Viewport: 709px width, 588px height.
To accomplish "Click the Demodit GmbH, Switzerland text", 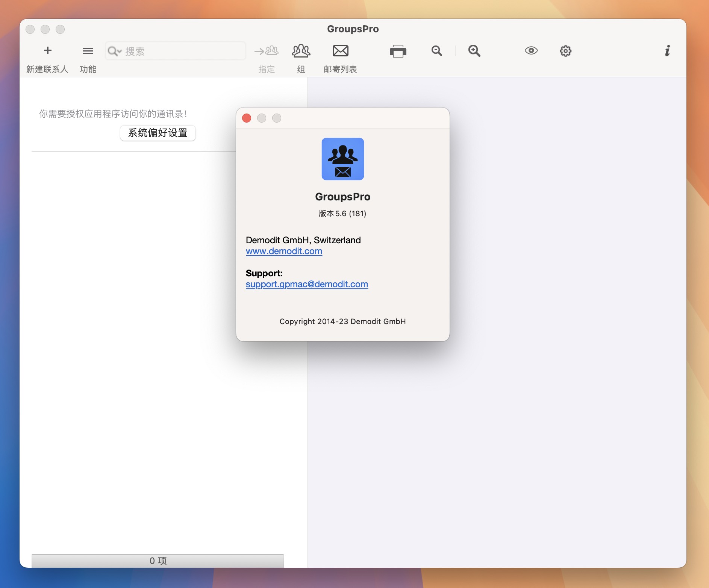I will [303, 240].
